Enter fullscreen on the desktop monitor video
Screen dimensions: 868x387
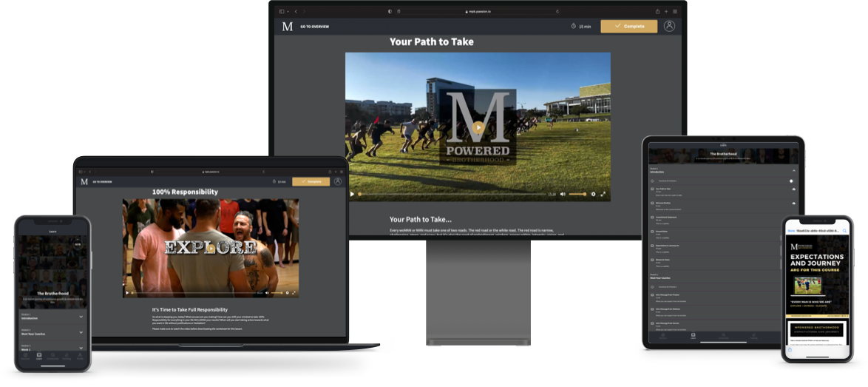(x=603, y=194)
